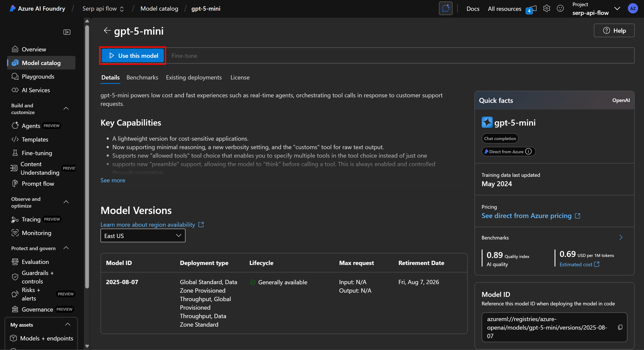Collapse the left sidebar panel icon
Viewport: 644px width, 350px height.
point(67,32)
